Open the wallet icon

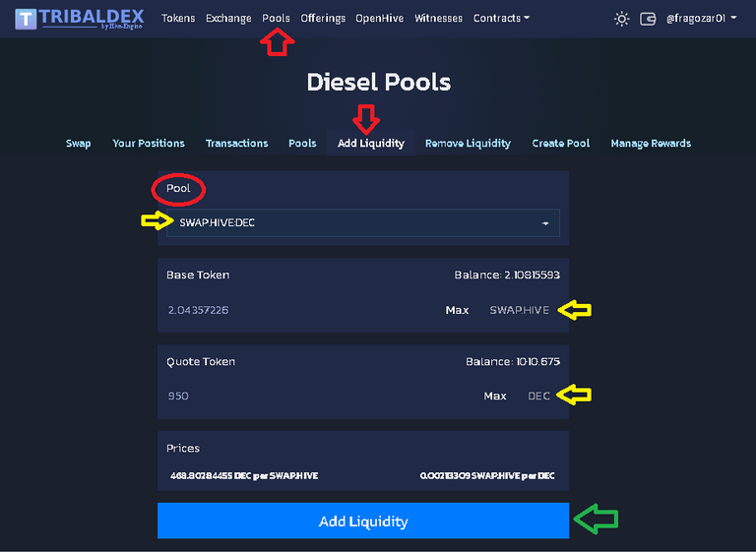[648, 19]
